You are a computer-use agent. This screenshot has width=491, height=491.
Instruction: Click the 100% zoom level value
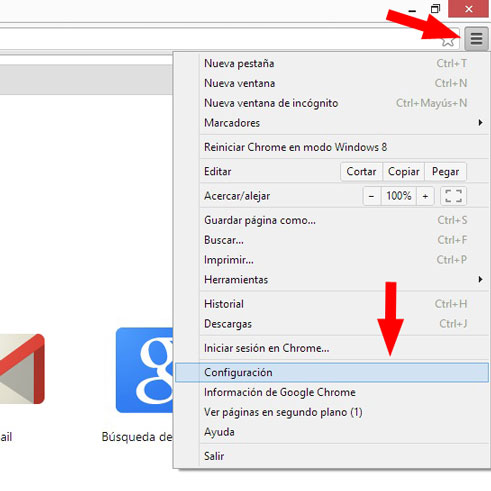(399, 196)
